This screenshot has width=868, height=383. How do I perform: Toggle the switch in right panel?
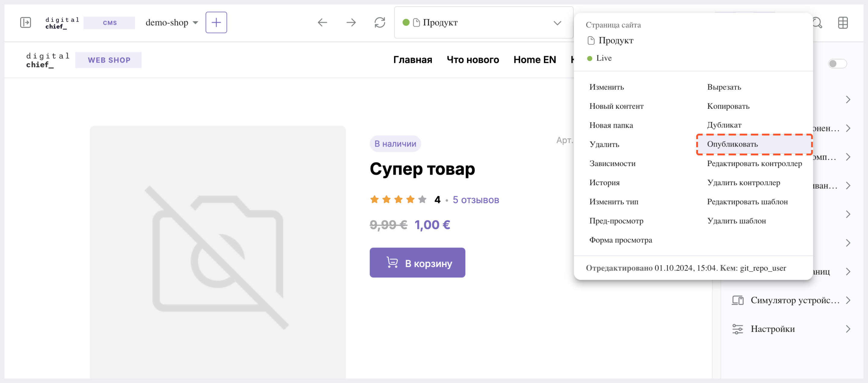click(837, 64)
